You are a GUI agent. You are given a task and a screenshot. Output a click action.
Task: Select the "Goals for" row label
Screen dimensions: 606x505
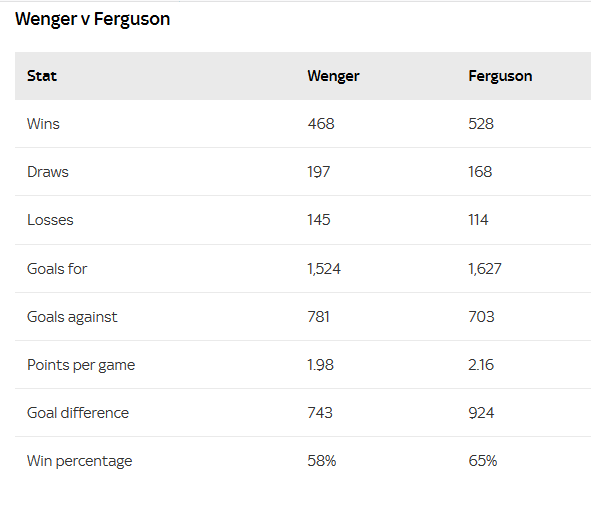coord(57,268)
